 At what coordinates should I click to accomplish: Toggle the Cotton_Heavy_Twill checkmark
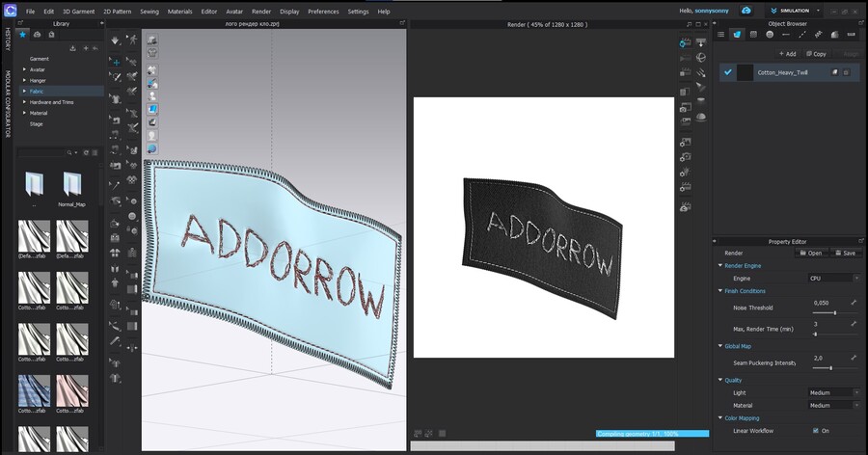(x=728, y=72)
